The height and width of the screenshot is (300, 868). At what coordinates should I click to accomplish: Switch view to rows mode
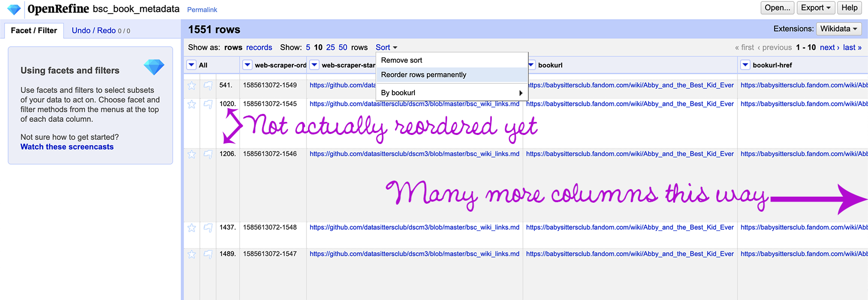pos(233,47)
